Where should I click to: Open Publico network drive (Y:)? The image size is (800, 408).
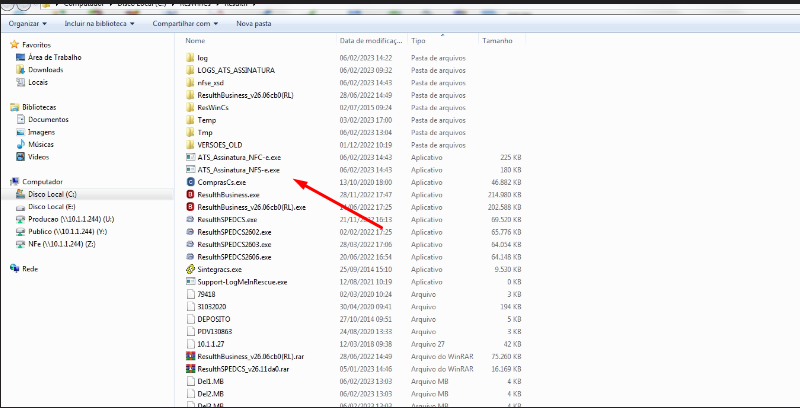tap(67, 232)
